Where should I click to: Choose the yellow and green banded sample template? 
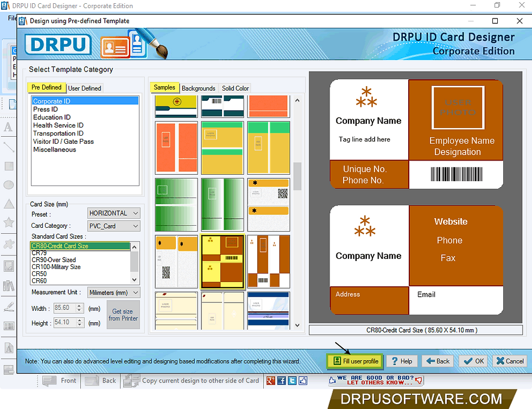222,148
